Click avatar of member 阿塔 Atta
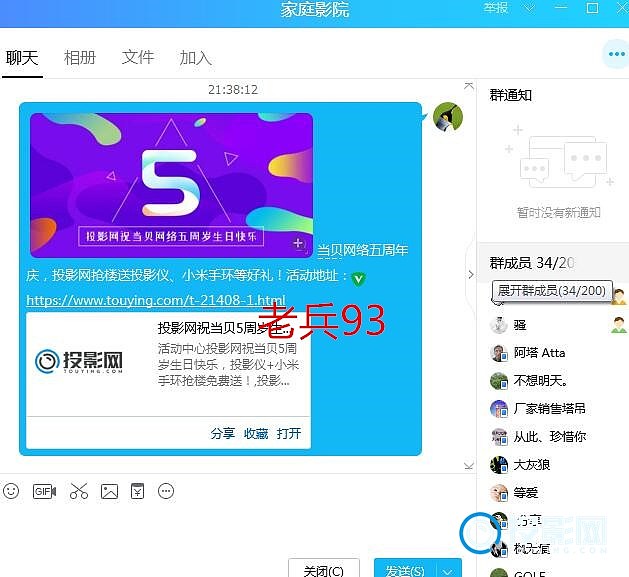The height and width of the screenshot is (577, 629). click(499, 353)
